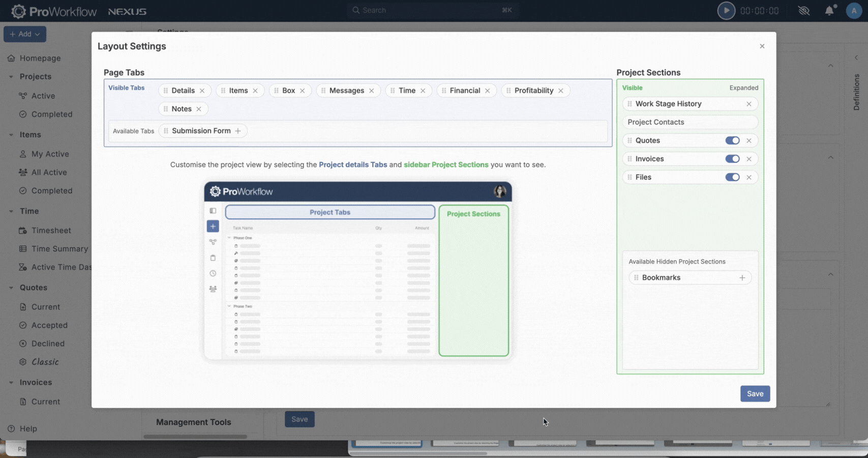The height and width of the screenshot is (458, 868).
Task: Remove Work Stage History section
Action: click(749, 104)
